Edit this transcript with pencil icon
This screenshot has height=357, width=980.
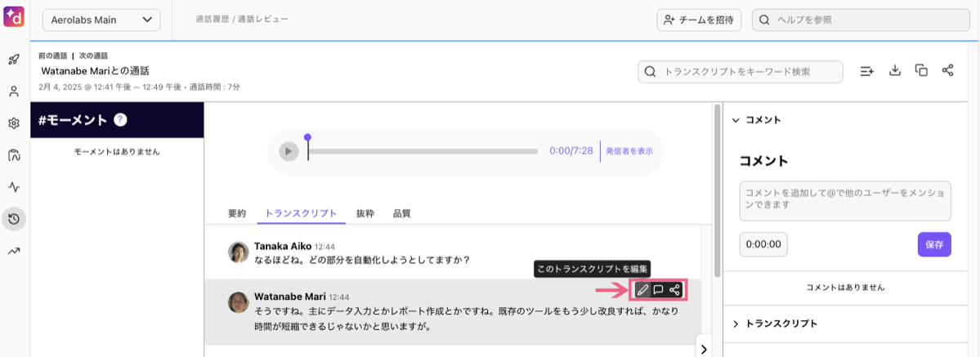click(642, 289)
